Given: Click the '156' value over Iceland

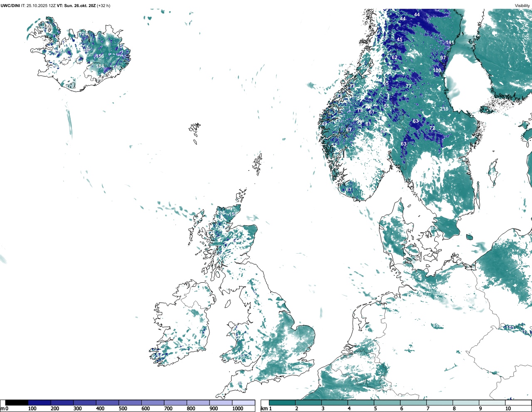Looking at the screenshot, I should 100,56.
